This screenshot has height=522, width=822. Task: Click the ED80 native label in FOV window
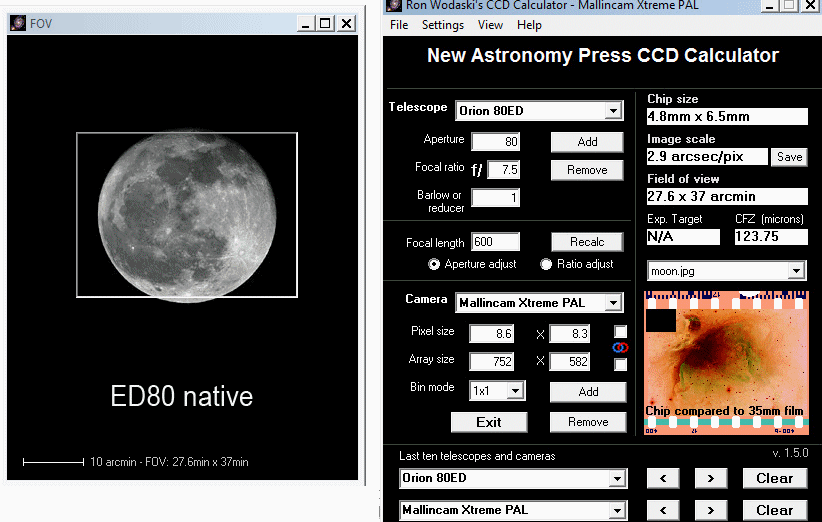tap(181, 396)
